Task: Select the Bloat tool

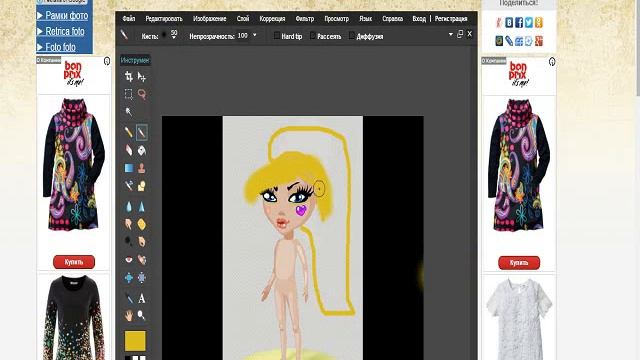Action: 129,278
